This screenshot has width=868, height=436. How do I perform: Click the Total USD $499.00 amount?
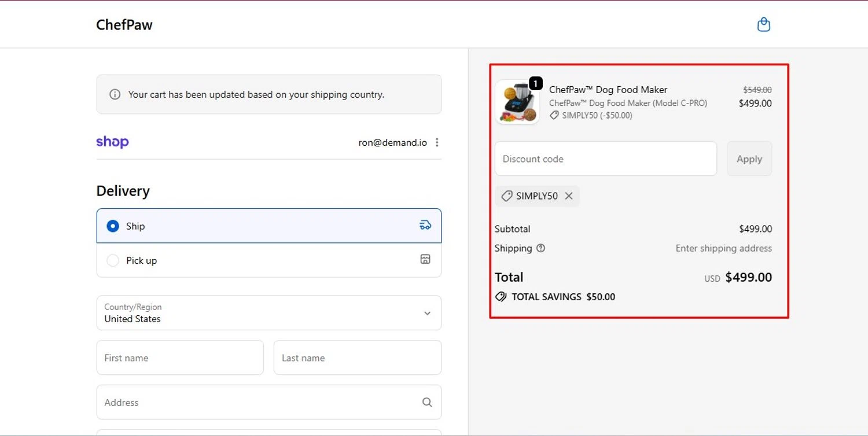coord(738,278)
